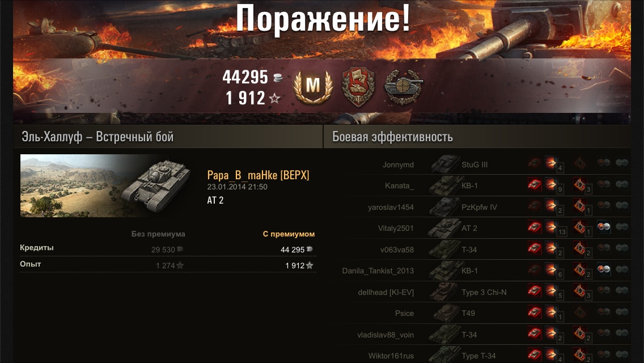The height and width of the screenshot is (363, 644).
Task: Select the yaroslav1454 PzKpfw IV row
Action: pyautogui.click(x=484, y=207)
